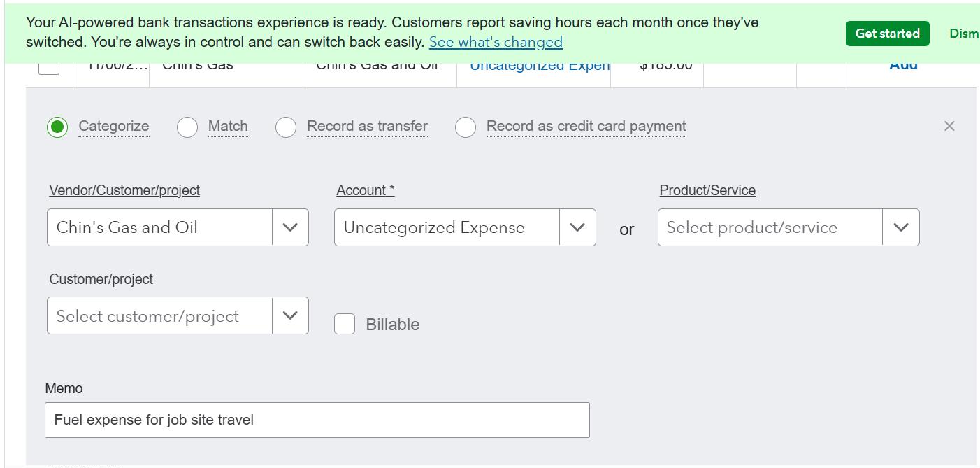Open the Account dropdown chevron
Image resolution: width=980 pixels, height=468 pixels.
(x=577, y=227)
